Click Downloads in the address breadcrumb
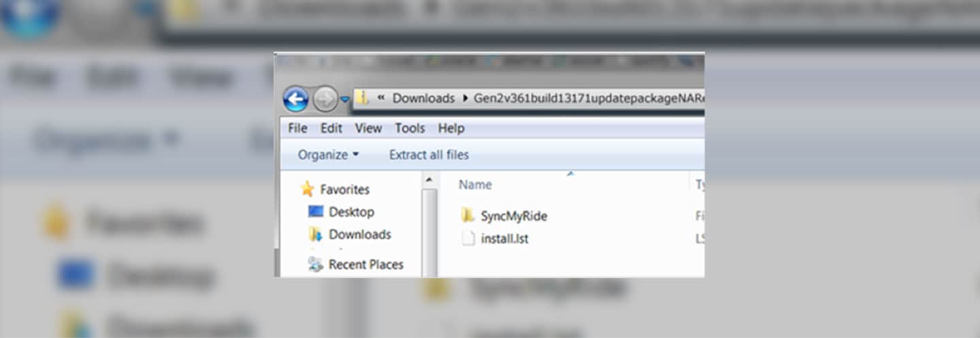The height and width of the screenshot is (338, 980). tap(423, 99)
